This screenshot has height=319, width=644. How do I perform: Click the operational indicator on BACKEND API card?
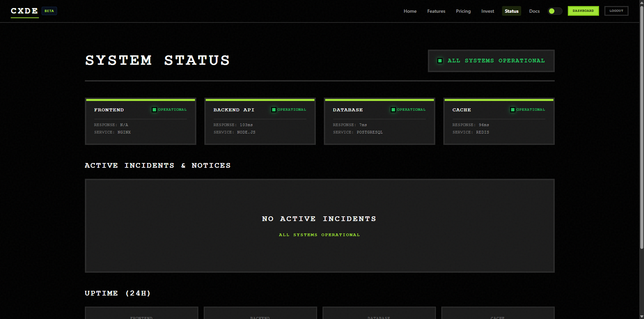click(274, 109)
